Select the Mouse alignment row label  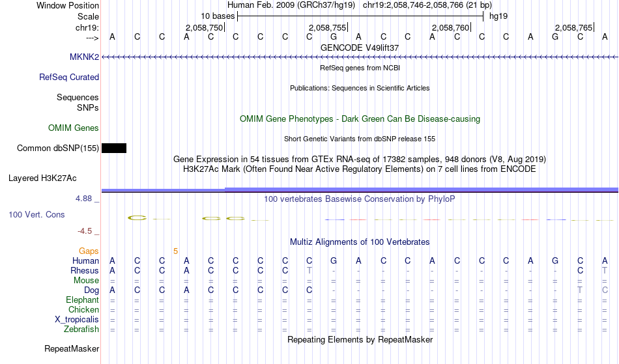86,281
